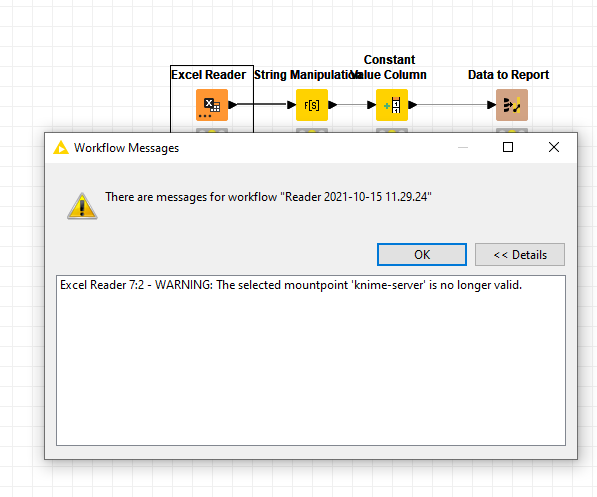Close the Workflow Messages dialog
The height and width of the screenshot is (497, 597).
(554, 147)
